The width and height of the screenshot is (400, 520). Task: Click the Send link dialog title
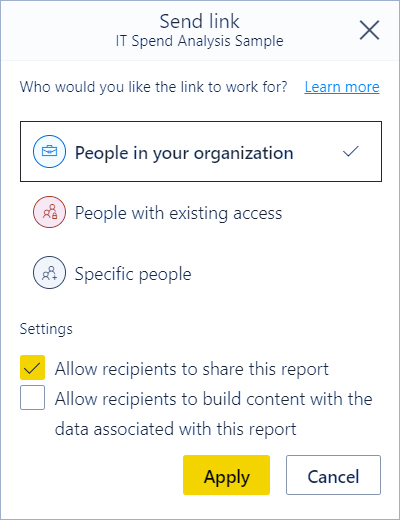pyautogui.click(x=199, y=21)
